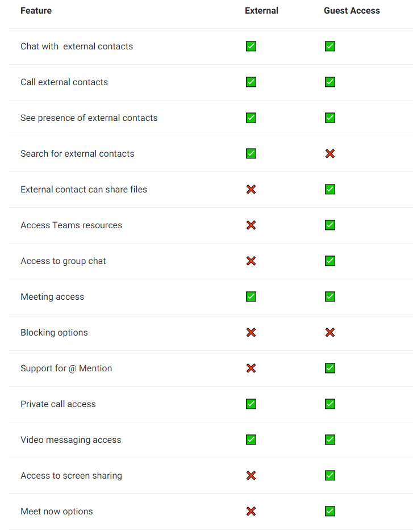
Task: Click External red X for Meet now options
Action: point(251,512)
